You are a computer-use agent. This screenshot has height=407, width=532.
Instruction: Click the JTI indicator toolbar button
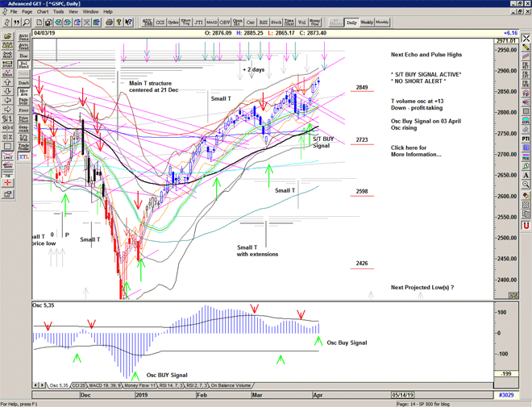click(x=199, y=22)
